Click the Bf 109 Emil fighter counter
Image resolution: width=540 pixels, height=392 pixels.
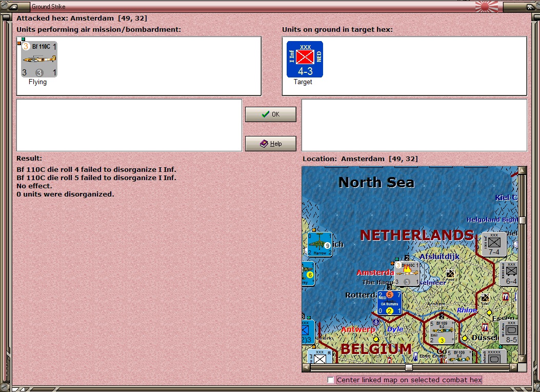pyautogui.click(x=442, y=332)
